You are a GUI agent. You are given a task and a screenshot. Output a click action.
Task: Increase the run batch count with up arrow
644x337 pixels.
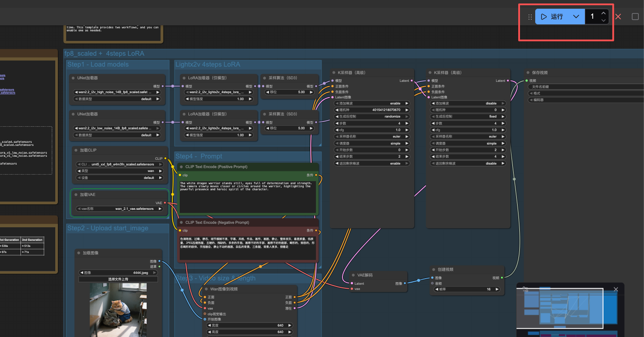pos(603,13)
